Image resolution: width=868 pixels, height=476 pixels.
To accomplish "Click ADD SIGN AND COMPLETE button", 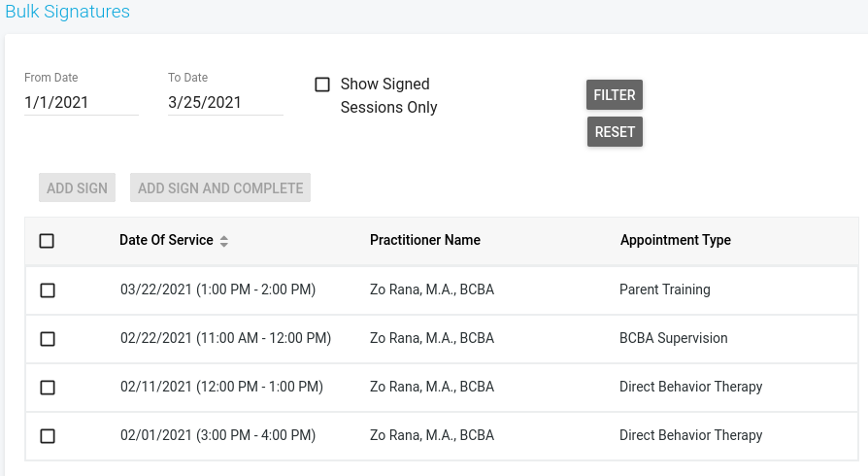I will (x=220, y=187).
